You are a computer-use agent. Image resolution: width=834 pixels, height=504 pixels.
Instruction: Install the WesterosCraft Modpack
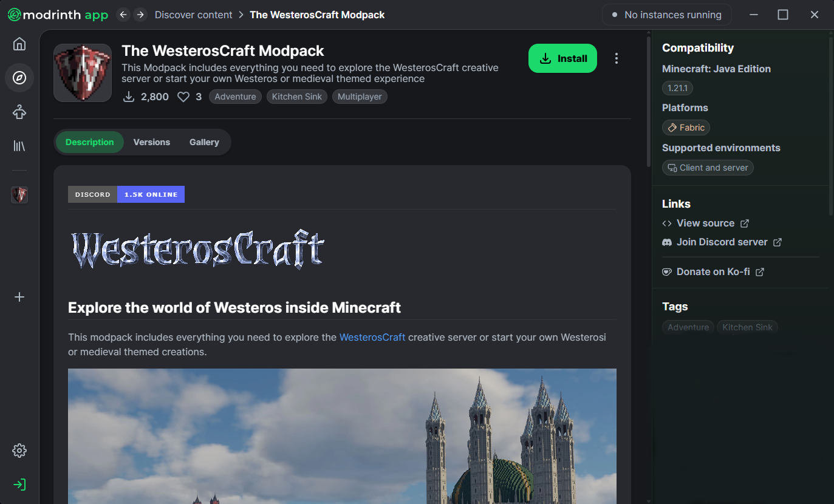(x=562, y=58)
